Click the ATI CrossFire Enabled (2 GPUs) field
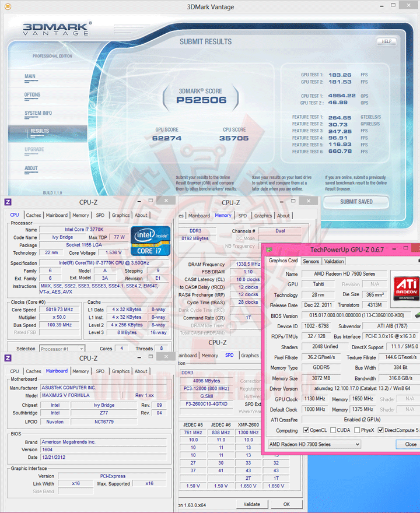 click(360, 420)
